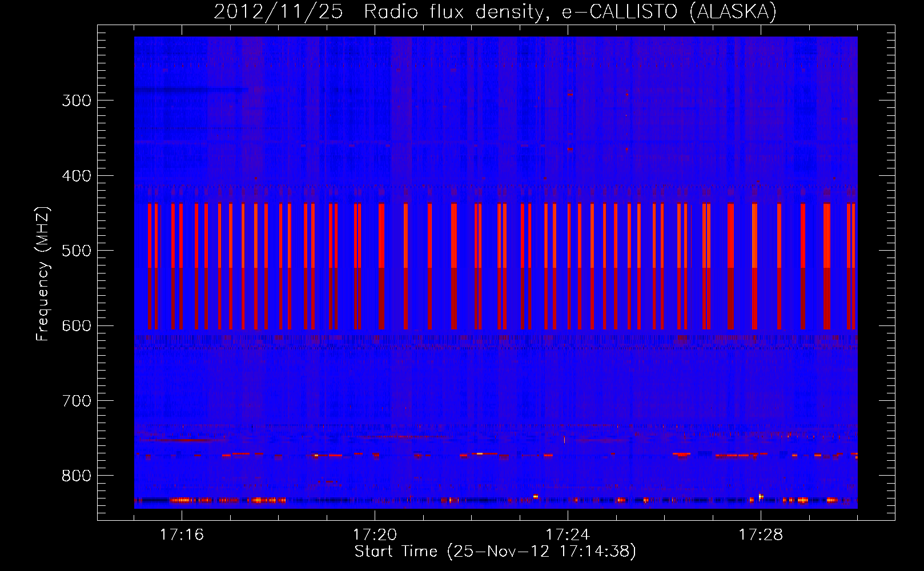Click the 17:20 time tick label
This screenshot has height=571, width=924.
[375, 535]
